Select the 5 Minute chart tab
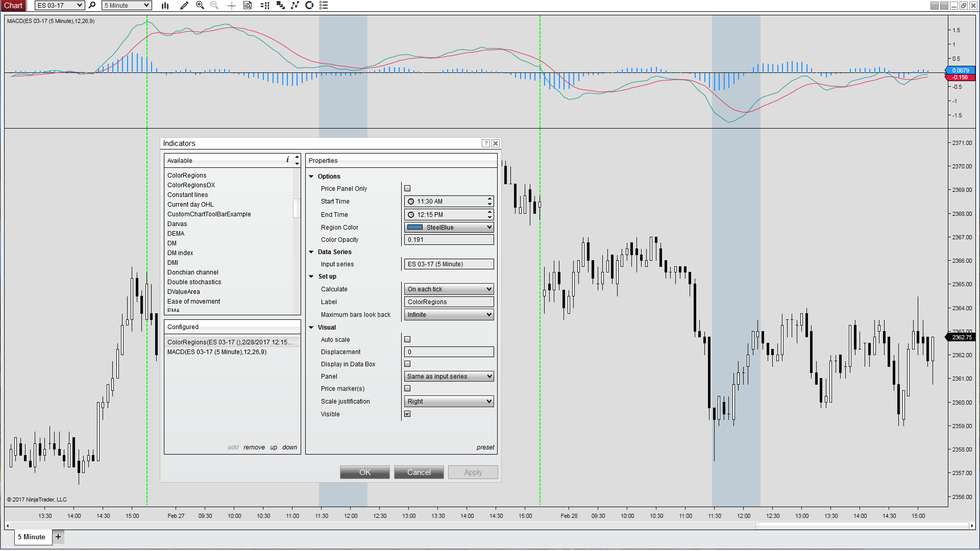The image size is (980, 551). 32,537
